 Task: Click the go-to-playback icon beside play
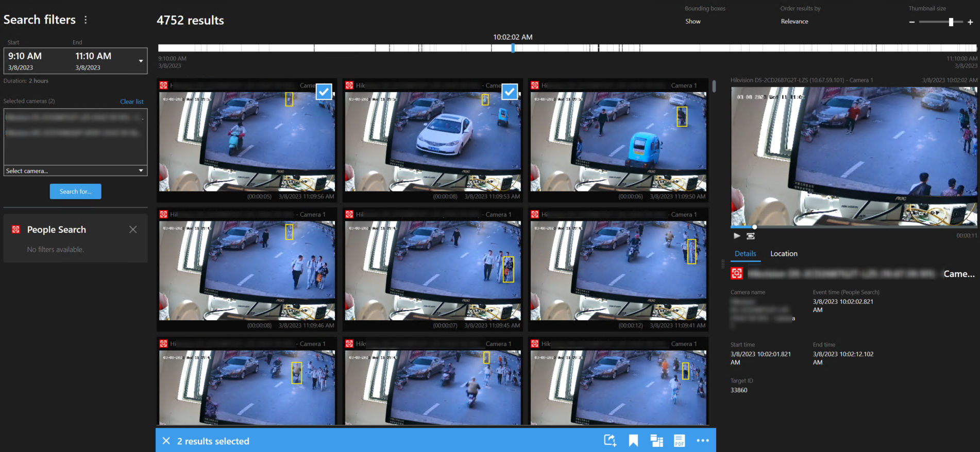[x=751, y=236]
